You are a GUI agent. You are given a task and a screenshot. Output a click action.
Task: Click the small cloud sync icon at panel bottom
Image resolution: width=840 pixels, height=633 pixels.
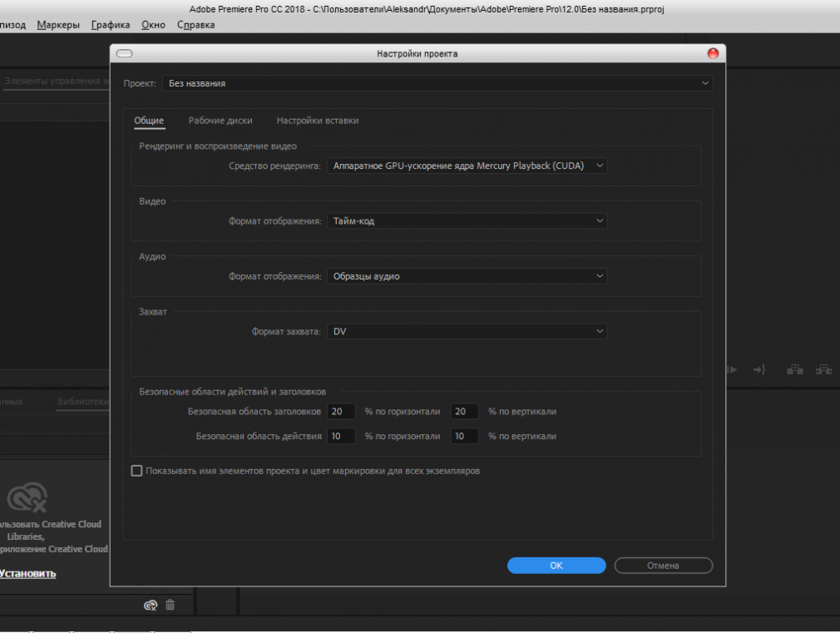click(x=151, y=605)
